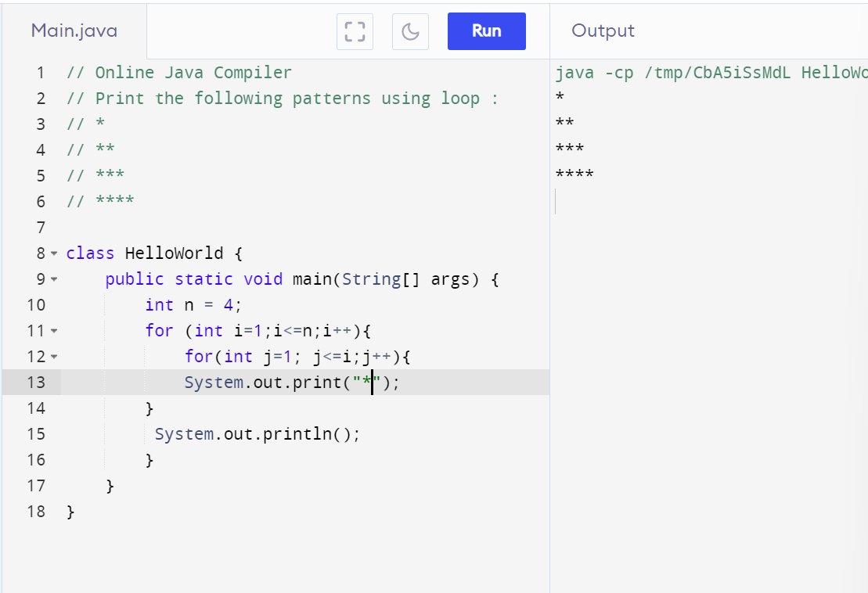868x593 pixels.
Task: Click the '// ****' comment on line 6
Action: [100, 201]
